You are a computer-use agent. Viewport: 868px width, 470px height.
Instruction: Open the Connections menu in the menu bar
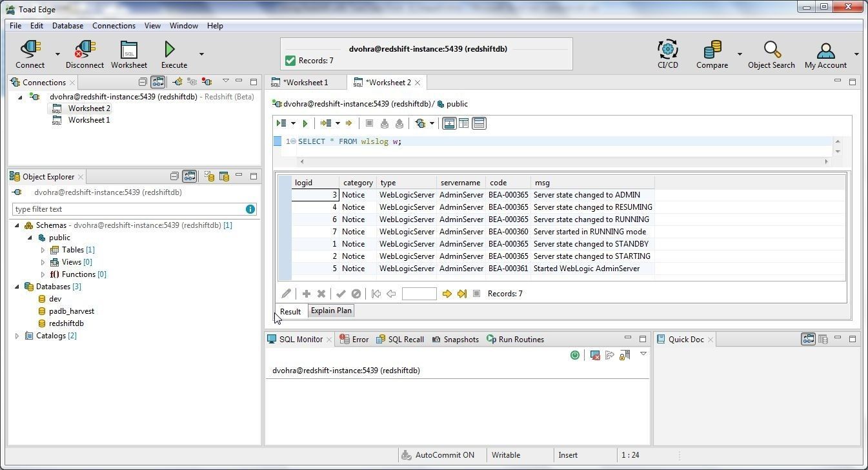(114, 26)
